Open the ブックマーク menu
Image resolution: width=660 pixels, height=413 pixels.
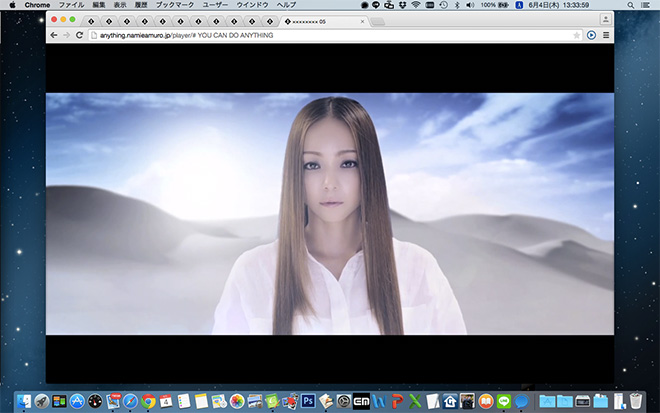174,5
